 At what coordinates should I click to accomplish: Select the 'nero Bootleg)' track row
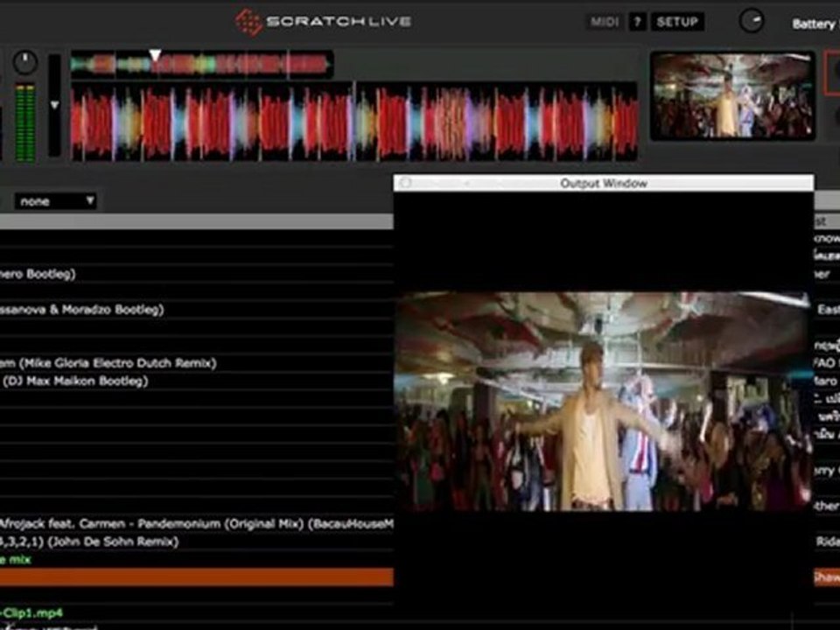[x=197, y=274]
